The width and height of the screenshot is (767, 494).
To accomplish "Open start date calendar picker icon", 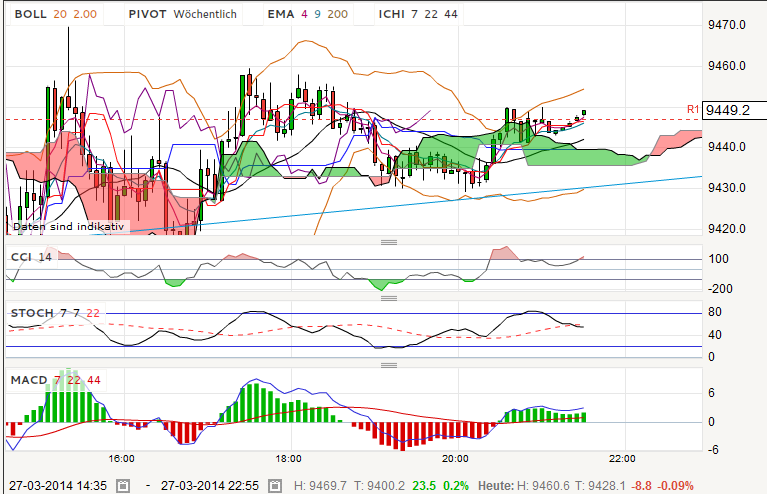I will coord(123,486).
